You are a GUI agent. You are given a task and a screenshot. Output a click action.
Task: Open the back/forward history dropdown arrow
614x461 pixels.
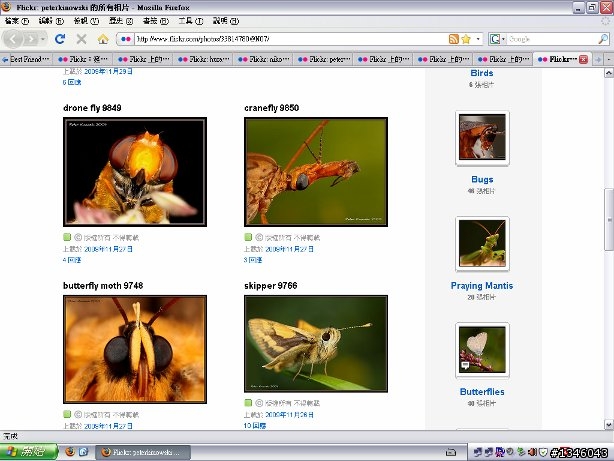[43, 39]
